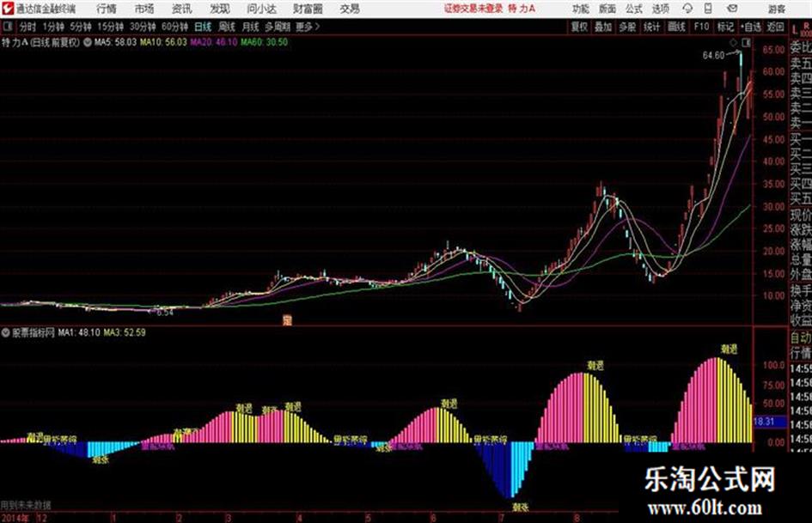
Task: Click the 复权 toolbar button
Action: click(x=579, y=27)
